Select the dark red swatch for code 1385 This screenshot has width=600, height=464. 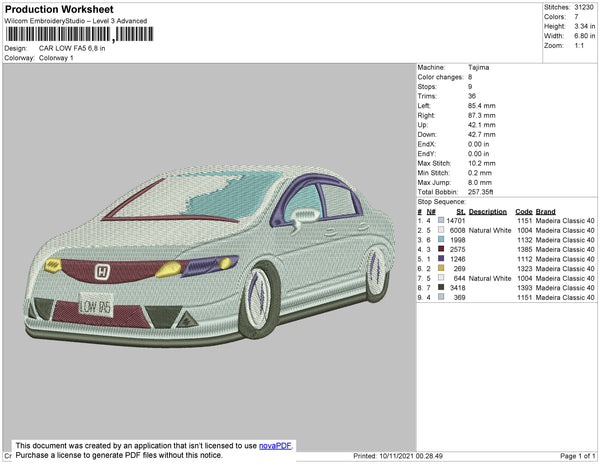(440, 250)
